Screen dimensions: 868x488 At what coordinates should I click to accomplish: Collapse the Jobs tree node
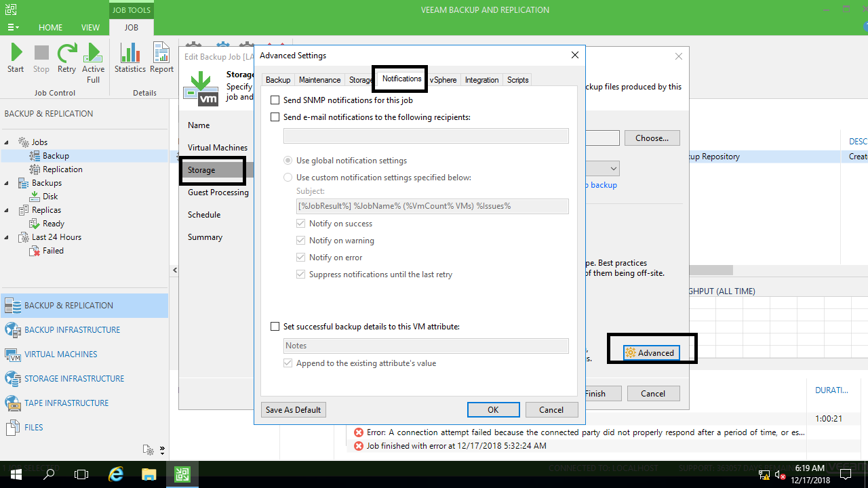[x=7, y=142]
